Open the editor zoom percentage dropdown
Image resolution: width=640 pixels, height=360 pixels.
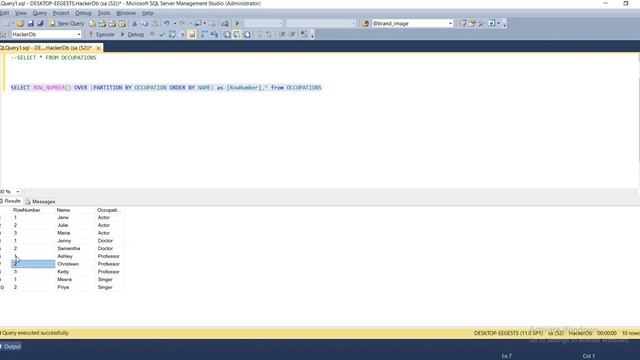pyautogui.click(x=18, y=191)
